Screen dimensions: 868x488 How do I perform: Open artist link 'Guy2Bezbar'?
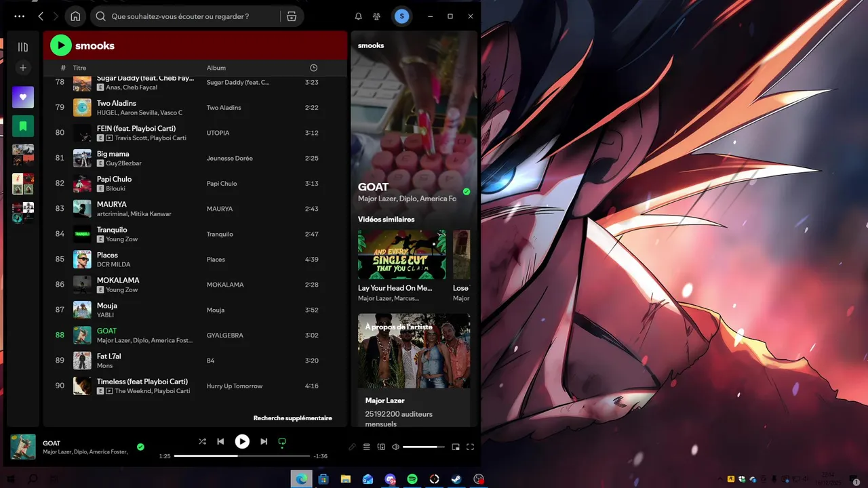[123, 163]
